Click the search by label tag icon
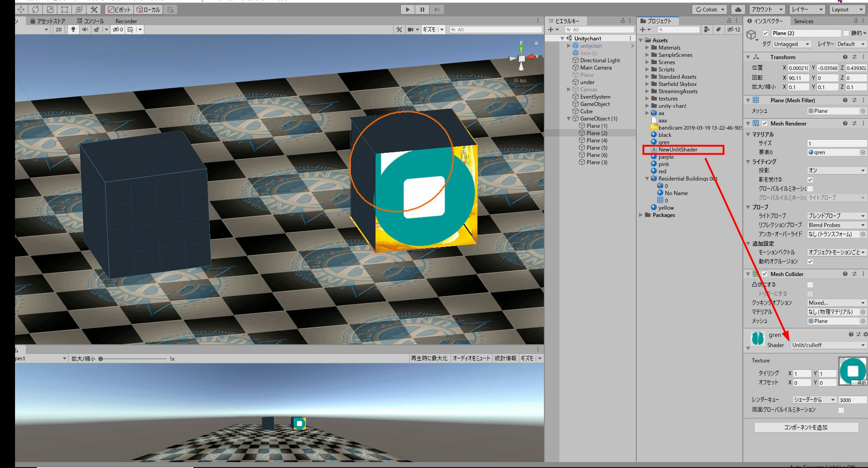The width and height of the screenshot is (868, 468). (718, 30)
